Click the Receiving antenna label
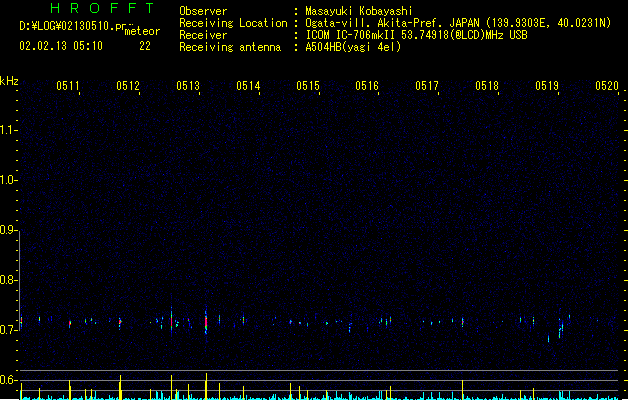This screenshot has width=629, height=400. [x=230, y=47]
